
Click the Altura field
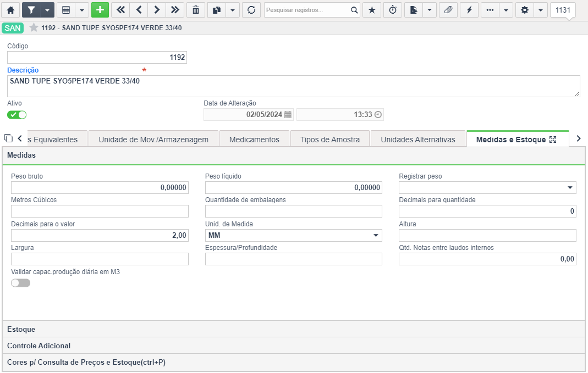(x=487, y=235)
